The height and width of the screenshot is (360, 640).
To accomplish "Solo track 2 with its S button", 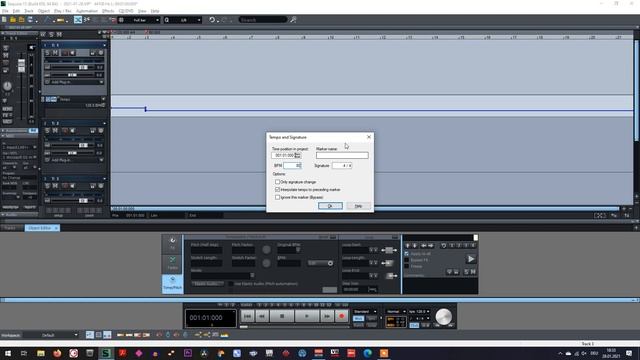I will pos(47,131).
